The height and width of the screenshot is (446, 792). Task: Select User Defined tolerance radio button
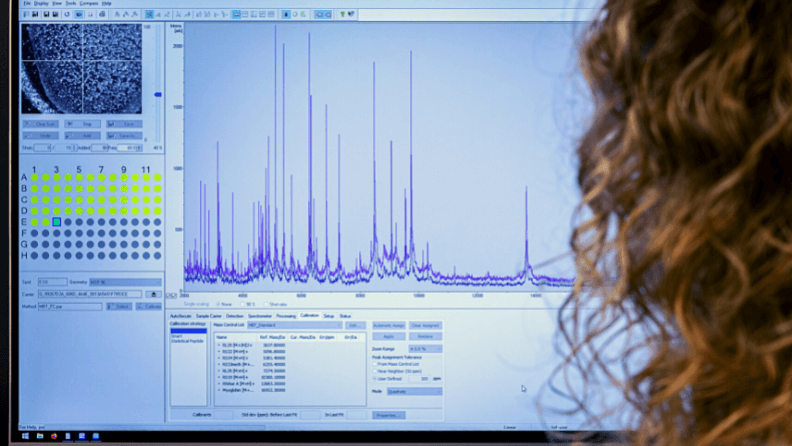(375, 378)
